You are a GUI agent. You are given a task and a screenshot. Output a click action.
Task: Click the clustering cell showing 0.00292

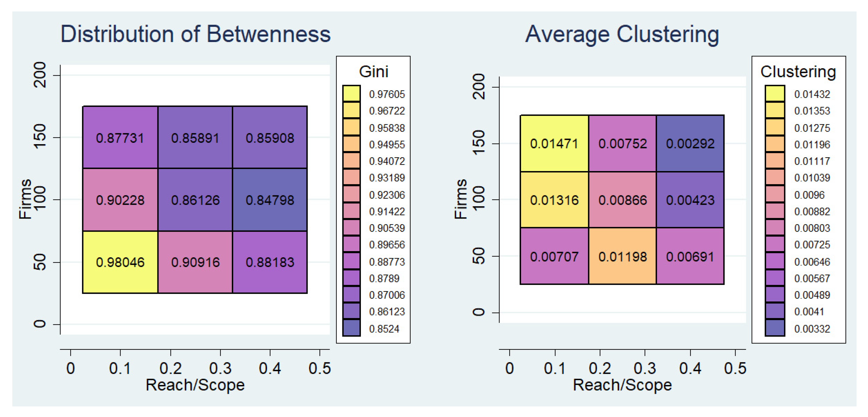tap(690, 144)
